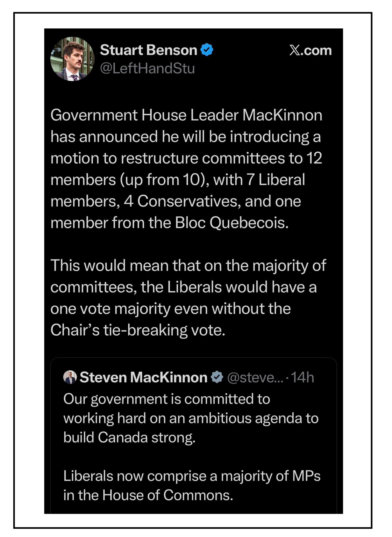Click the X.com logo

(x=310, y=50)
